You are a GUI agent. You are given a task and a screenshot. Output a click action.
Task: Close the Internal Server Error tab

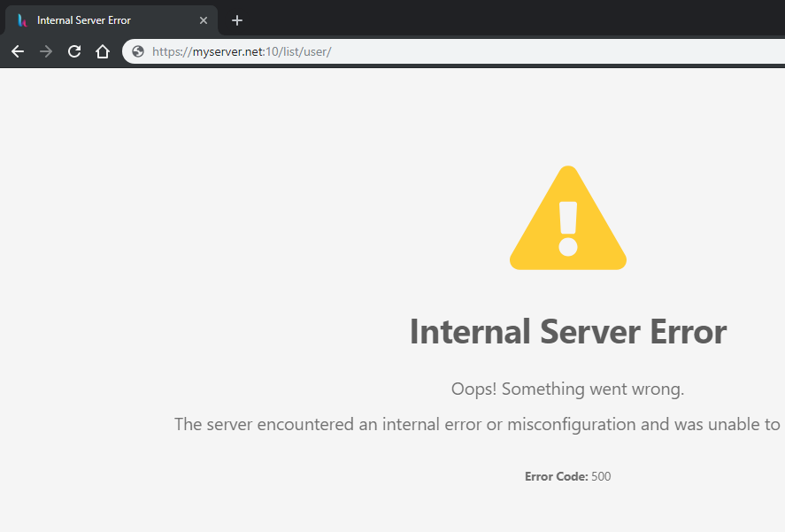point(204,19)
